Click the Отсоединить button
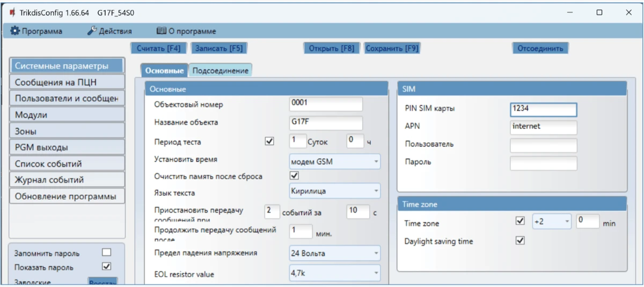This screenshot has width=644, height=287. click(x=540, y=48)
